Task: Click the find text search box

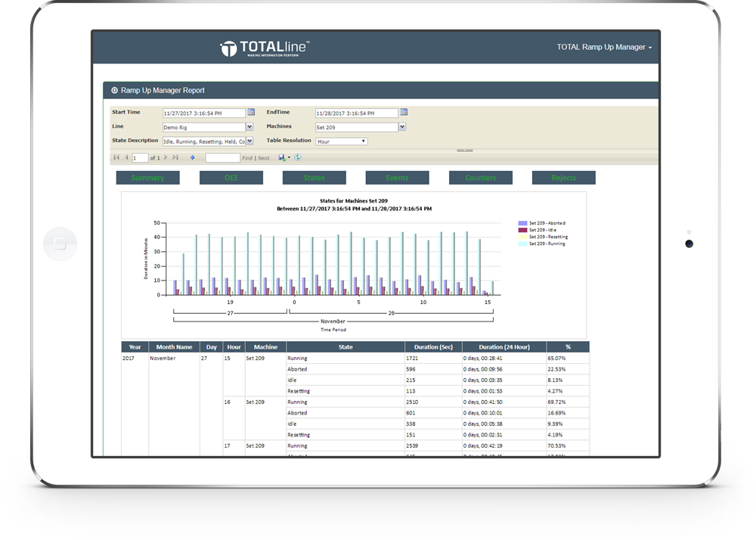Action: click(x=223, y=157)
